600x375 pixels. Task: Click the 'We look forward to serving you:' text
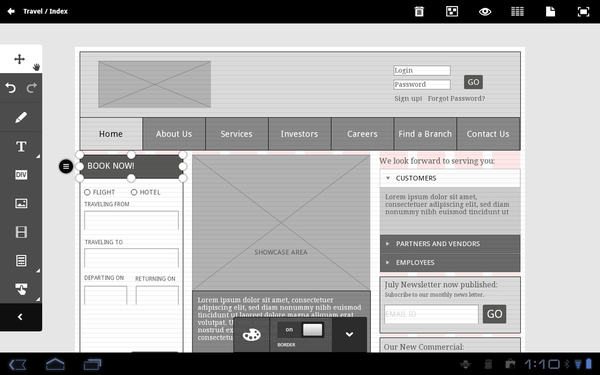(x=437, y=161)
